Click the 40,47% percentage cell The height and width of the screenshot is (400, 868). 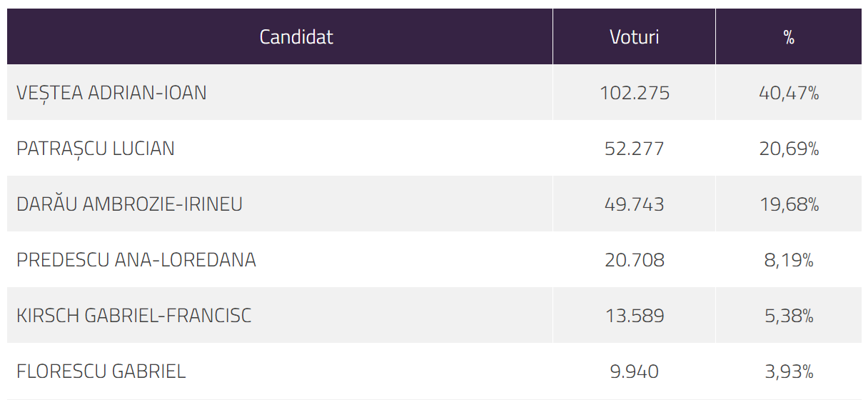tap(788, 93)
